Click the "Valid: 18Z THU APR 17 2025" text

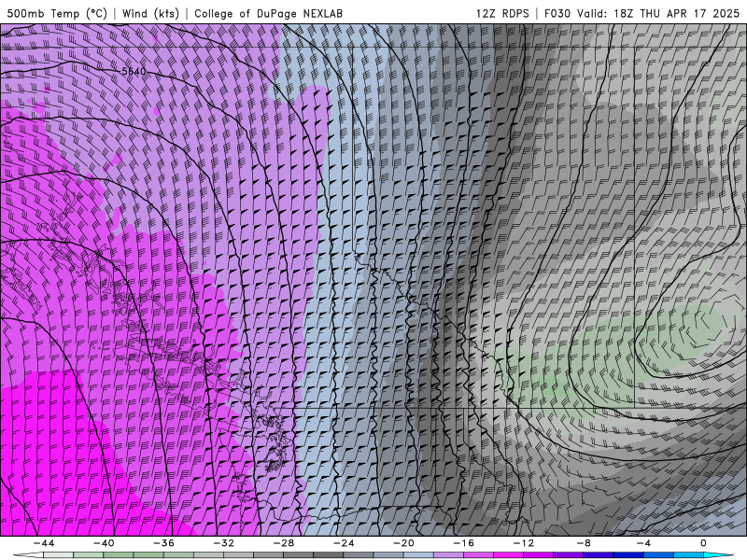pyautogui.click(x=658, y=13)
